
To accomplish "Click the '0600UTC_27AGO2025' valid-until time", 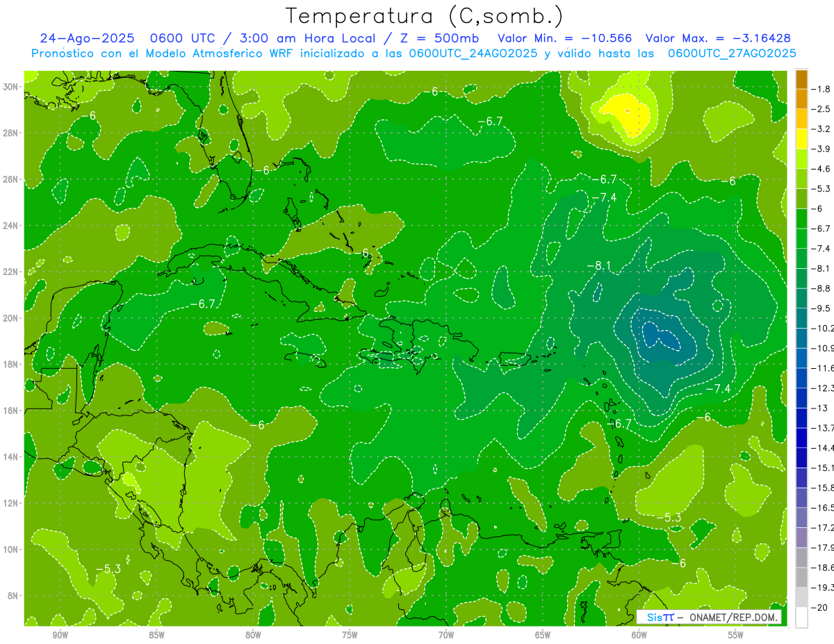I will click(732, 53).
